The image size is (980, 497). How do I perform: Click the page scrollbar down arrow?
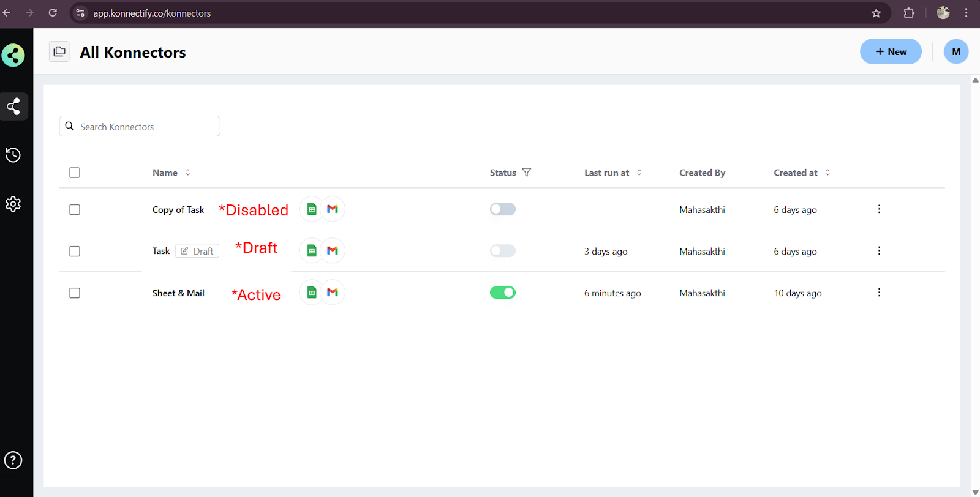[975, 492]
